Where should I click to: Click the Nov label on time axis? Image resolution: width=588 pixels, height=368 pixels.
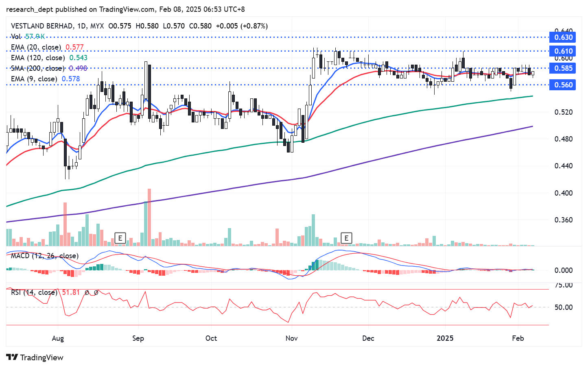[x=291, y=338]
